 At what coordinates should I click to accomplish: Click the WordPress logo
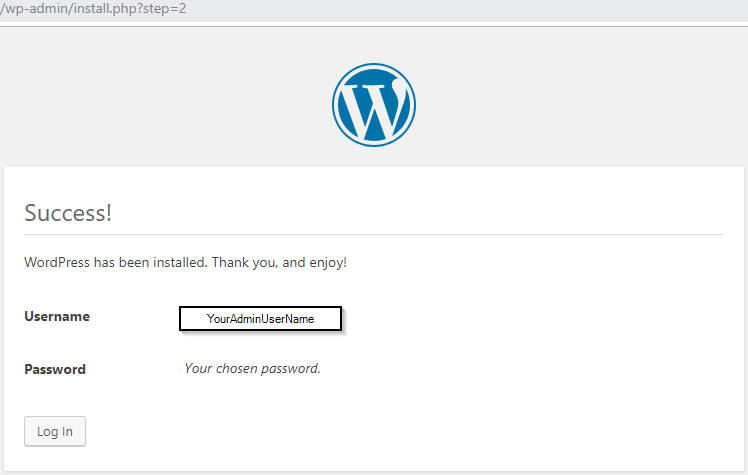pyautogui.click(x=374, y=105)
